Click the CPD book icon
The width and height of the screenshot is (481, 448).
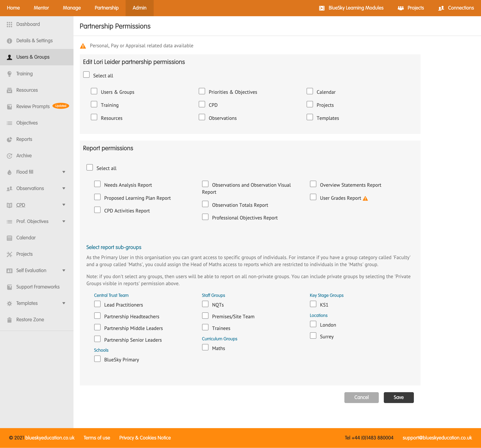click(9, 205)
